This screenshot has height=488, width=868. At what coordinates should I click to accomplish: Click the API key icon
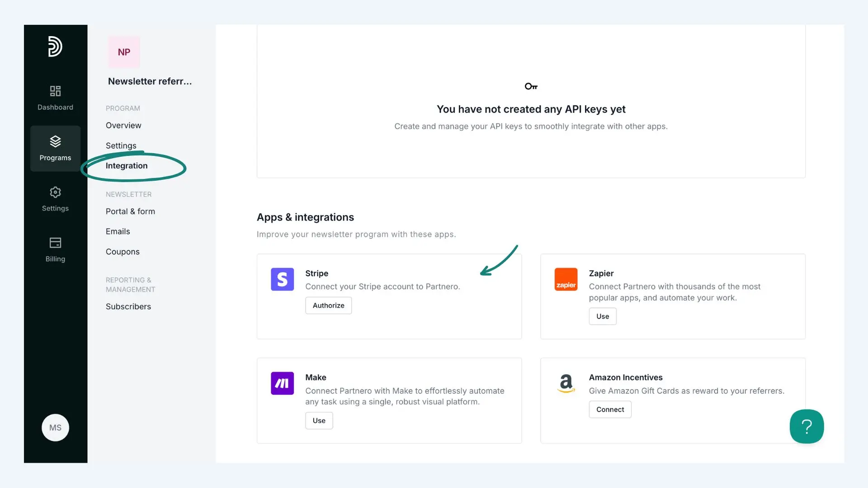pos(531,86)
